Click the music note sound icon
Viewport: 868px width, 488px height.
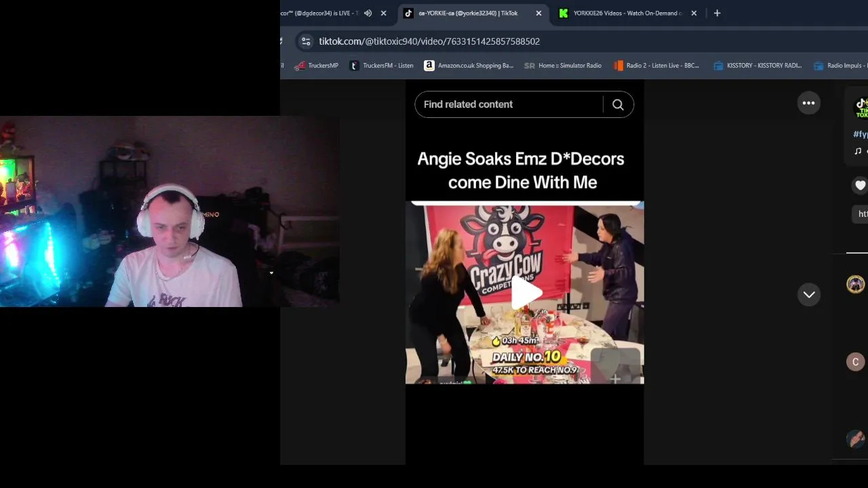pyautogui.click(x=858, y=151)
